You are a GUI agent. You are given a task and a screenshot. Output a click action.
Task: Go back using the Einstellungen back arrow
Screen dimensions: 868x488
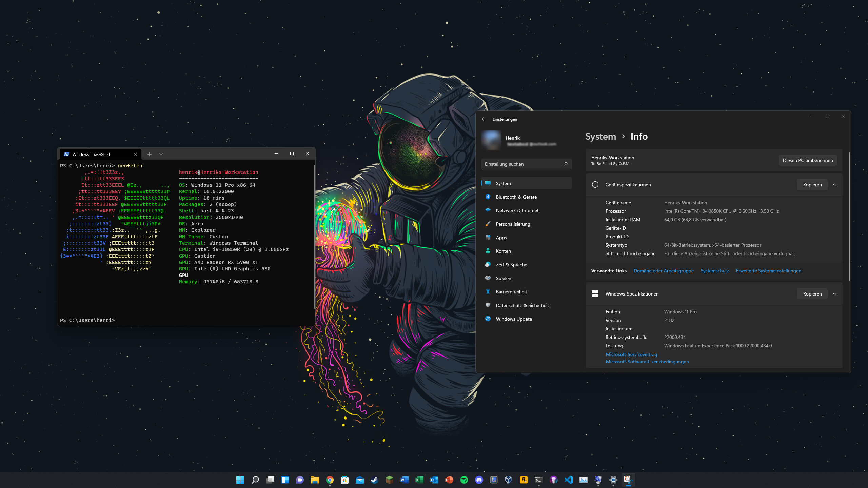click(484, 119)
